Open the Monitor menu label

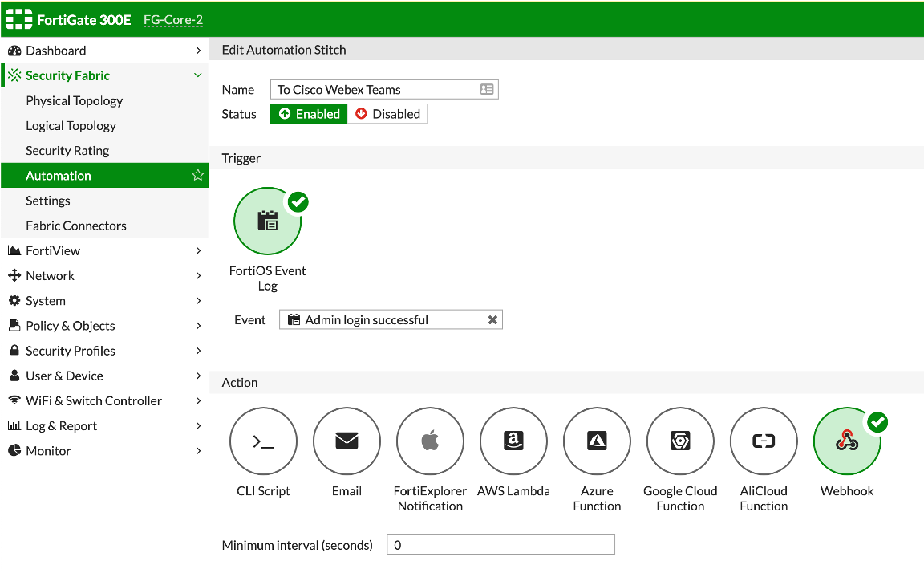click(x=48, y=451)
